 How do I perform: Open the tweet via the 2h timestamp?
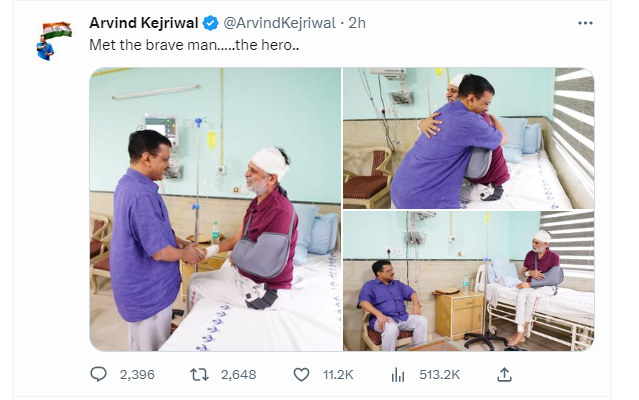pyautogui.click(x=357, y=22)
